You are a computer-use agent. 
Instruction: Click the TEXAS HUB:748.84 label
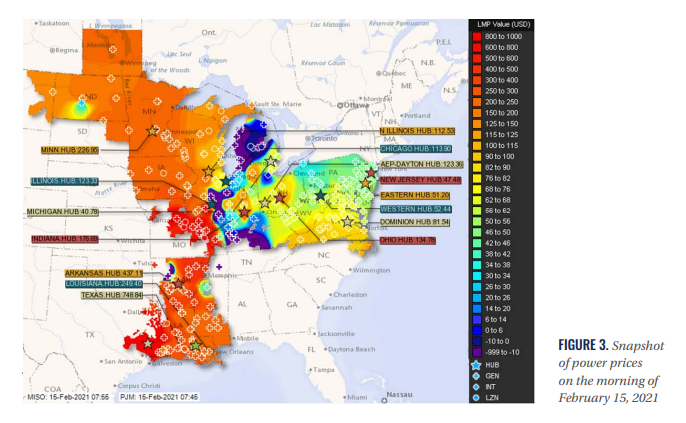(x=112, y=295)
